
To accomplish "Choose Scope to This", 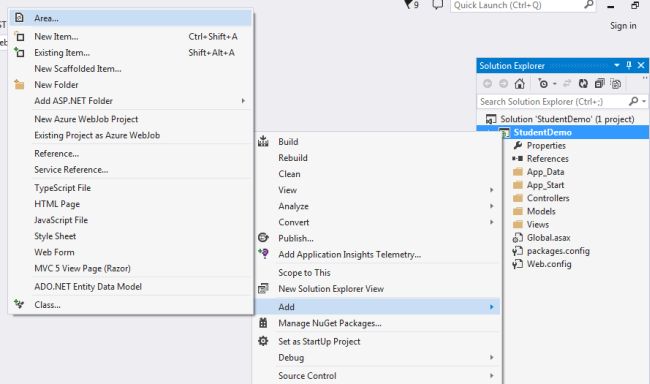I will point(377,273).
